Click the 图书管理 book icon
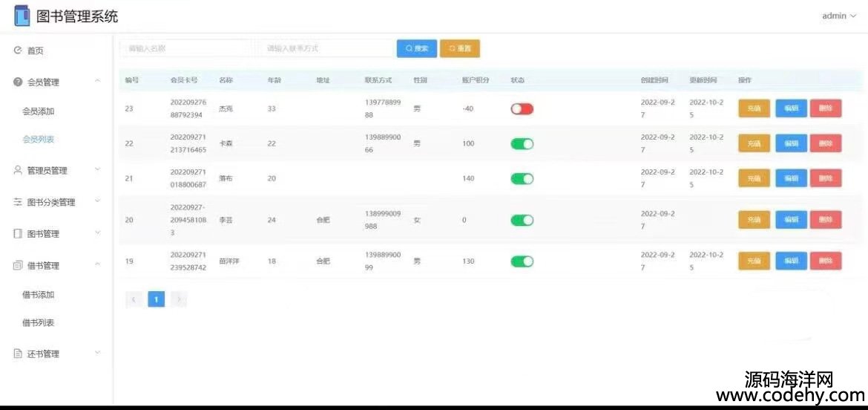 click(x=18, y=233)
